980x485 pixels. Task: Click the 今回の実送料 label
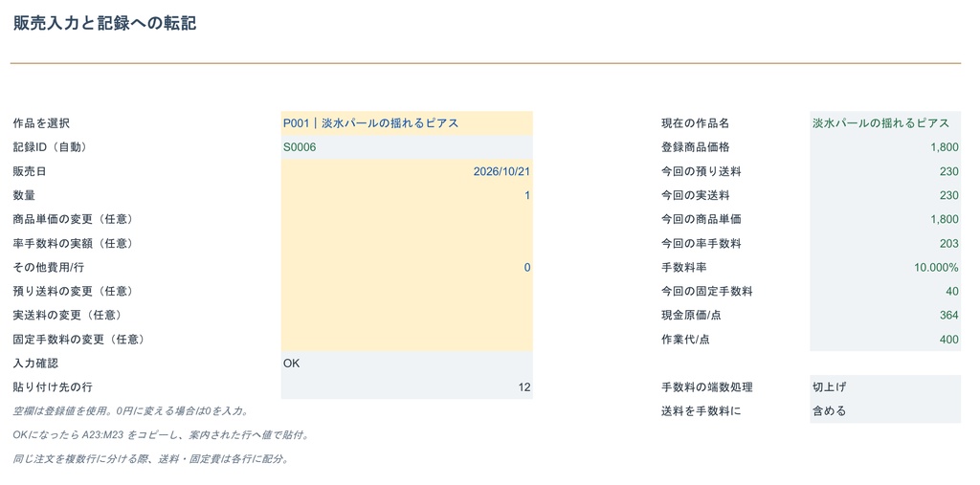(695, 195)
